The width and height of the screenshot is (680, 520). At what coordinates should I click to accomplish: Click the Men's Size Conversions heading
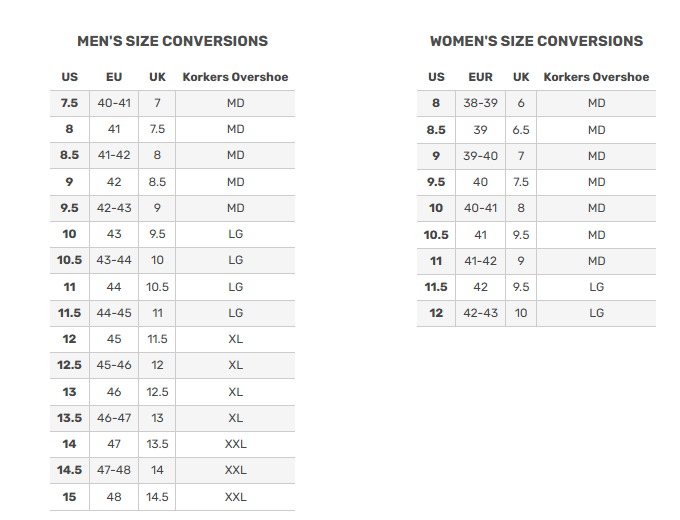tap(172, 41)
